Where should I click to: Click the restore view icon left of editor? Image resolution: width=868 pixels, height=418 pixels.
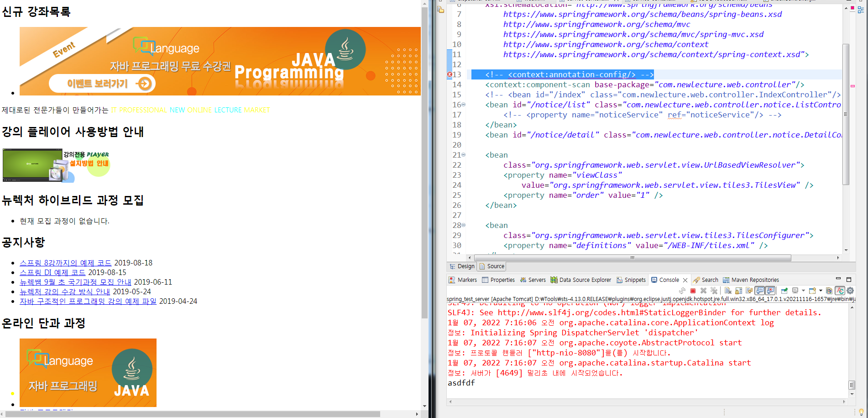pyautogui.click(x=441, y=9)
